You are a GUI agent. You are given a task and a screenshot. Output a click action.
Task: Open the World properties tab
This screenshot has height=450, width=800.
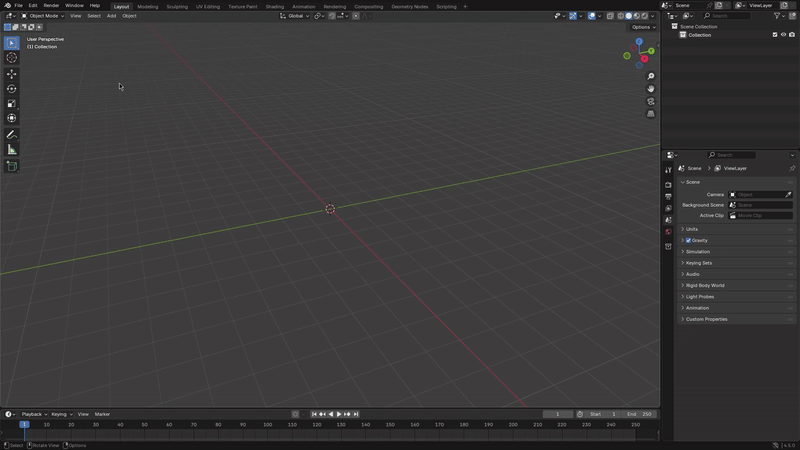pyautogui.click(x=668, y=232)
